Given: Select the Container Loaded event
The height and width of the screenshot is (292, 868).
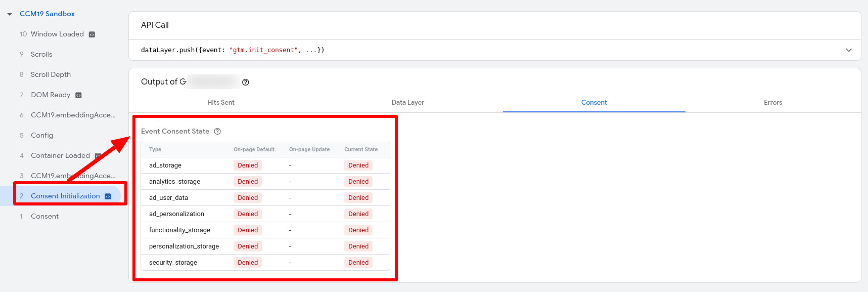Looking at the screenshot, I should 60,155.
